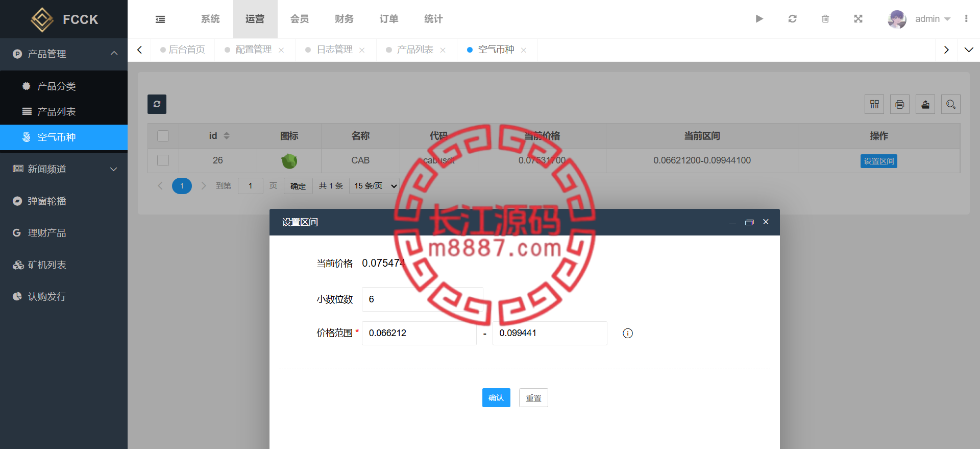Click the minimum price input 0.066212
Image resolution: width=980 pixels, height=449 pixels.
(x=419, y=333)
